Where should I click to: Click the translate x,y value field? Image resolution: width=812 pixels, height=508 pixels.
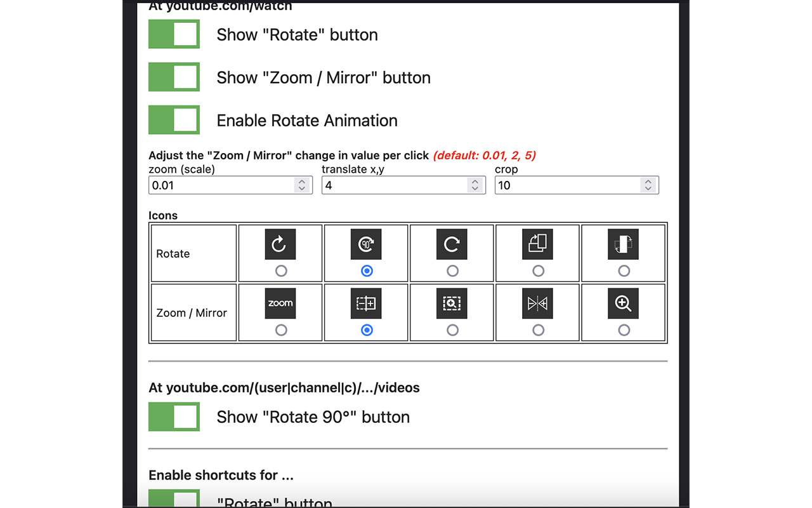[x=393, y=185]
